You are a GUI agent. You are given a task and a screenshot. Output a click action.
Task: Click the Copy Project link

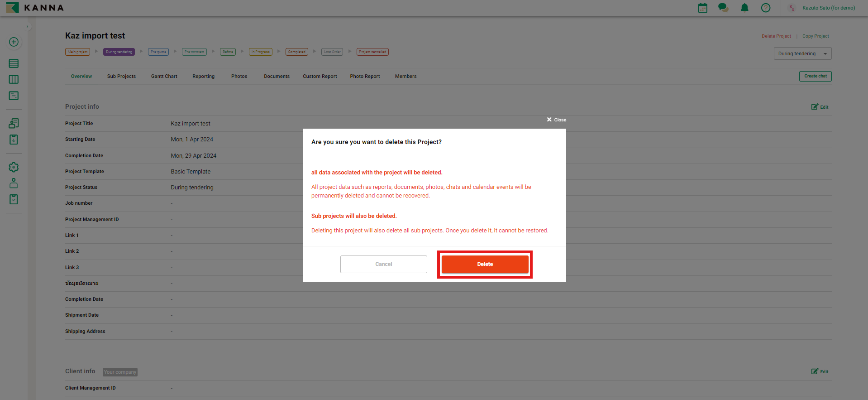point(816,36)
